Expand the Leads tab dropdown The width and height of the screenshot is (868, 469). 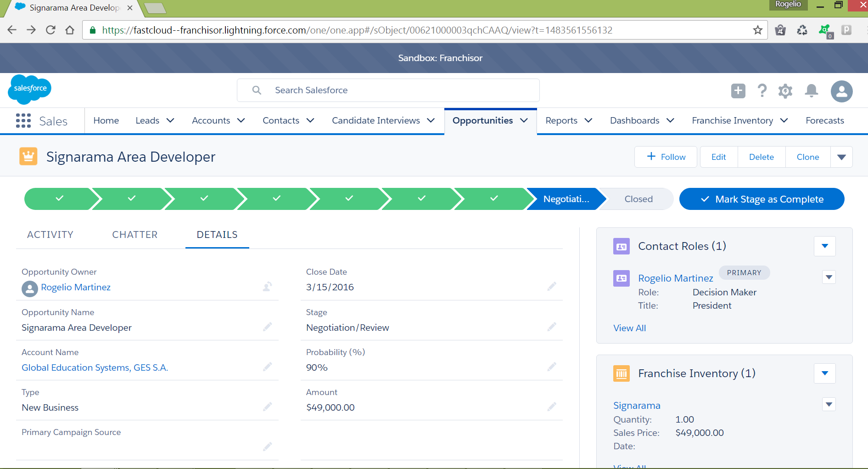pyautogui.click(x=170, y=120)
